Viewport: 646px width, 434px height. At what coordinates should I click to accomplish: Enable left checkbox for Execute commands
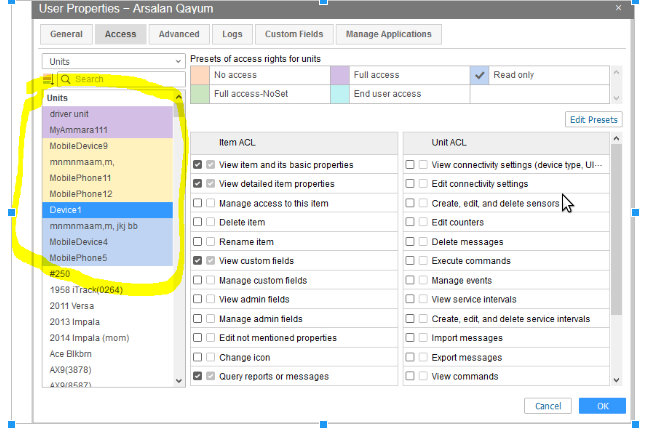tap(410, 261)
